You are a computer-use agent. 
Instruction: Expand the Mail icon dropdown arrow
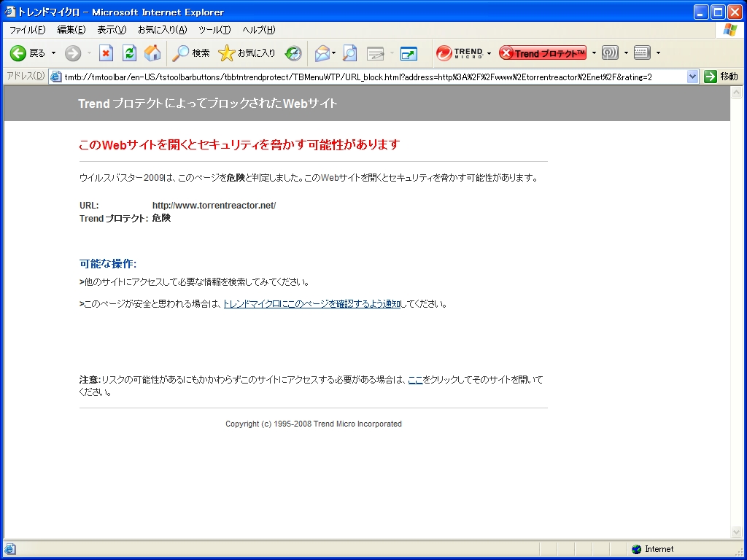pyautogui.click(x=334, y=52)
